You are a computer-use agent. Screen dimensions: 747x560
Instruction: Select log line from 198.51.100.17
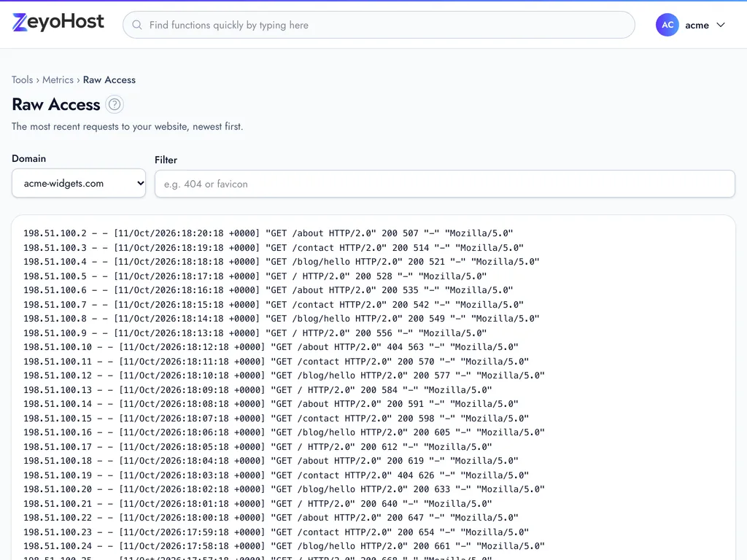pyautogui.click(x=258, y=447)
